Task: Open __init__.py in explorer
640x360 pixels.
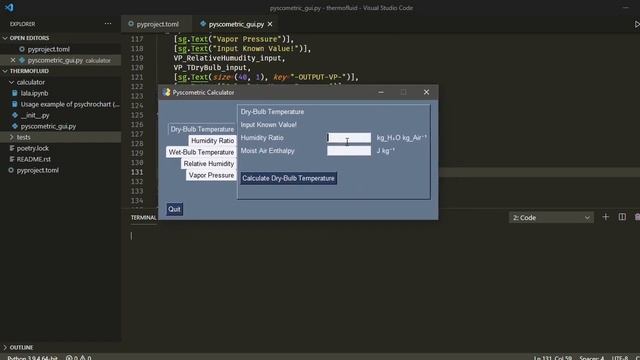Action: point(35,115)
